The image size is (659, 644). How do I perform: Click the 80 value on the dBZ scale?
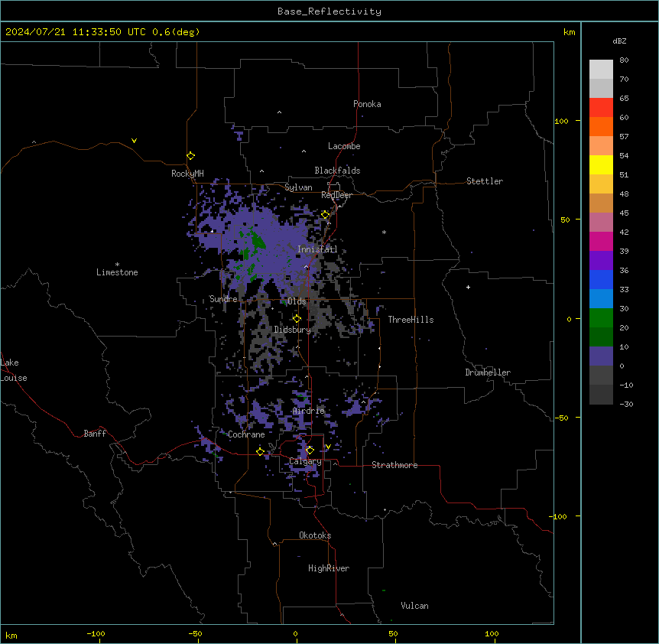(x=624, y=60)
